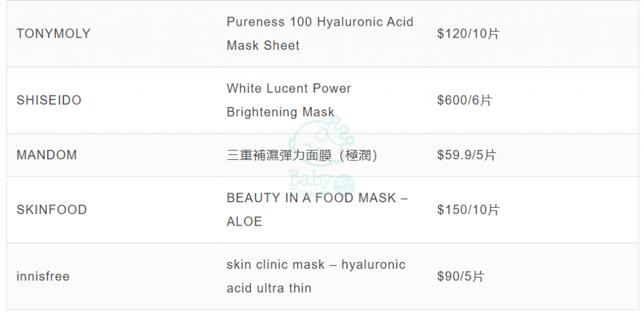Click the ALOE line in the SKINFOOD row
Screen dimensions: 644x313
tap(245, 221)
